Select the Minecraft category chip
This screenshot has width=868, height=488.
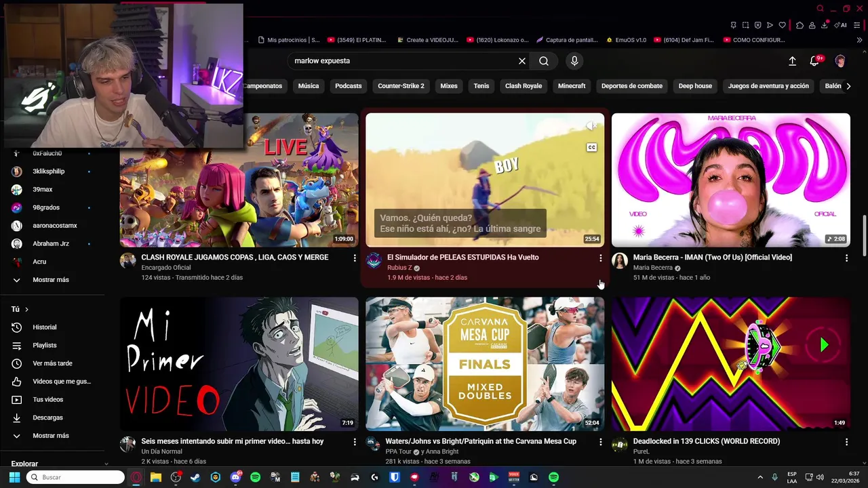(x=572, y=86)
